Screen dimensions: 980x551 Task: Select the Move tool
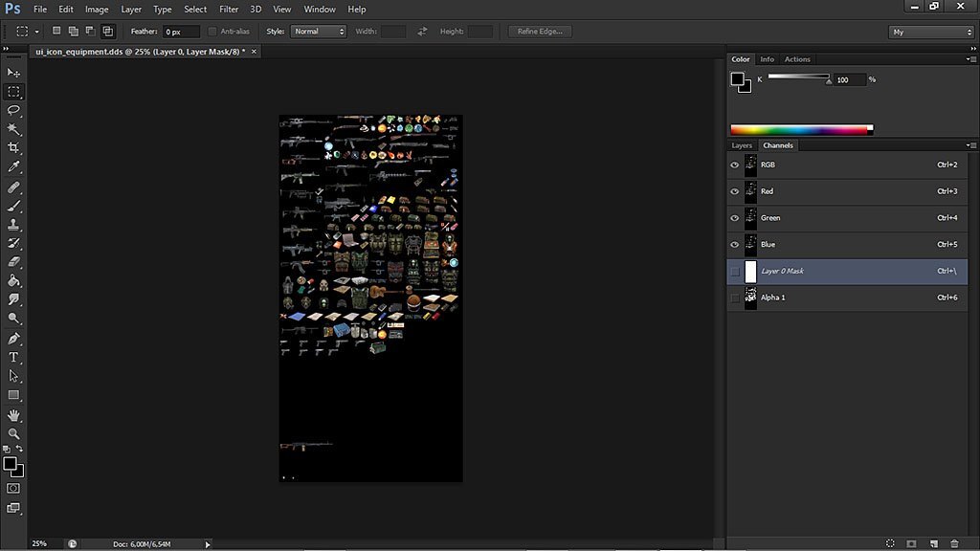coord(13,73)
